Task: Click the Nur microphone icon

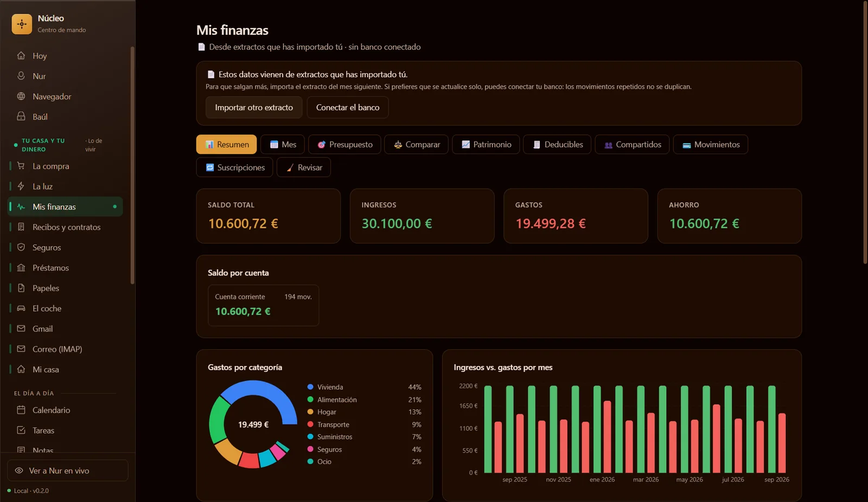Action: (21, 76)
